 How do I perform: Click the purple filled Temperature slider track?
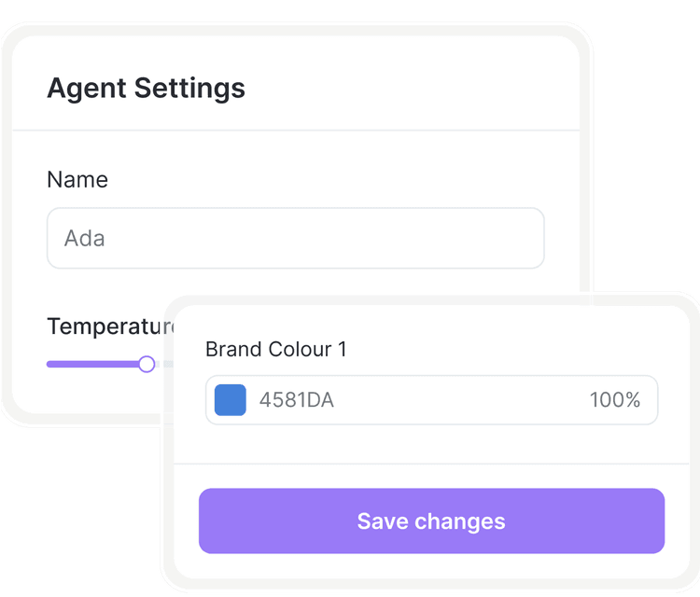(92, 364)
